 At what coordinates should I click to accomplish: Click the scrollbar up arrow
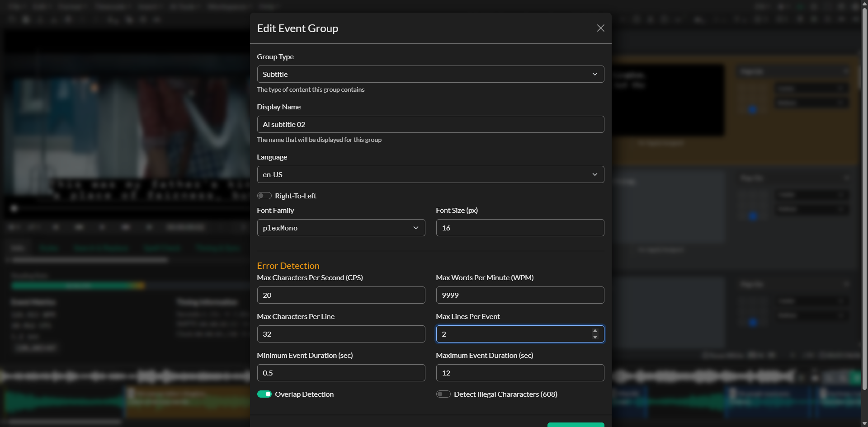[x=863, y=4]
